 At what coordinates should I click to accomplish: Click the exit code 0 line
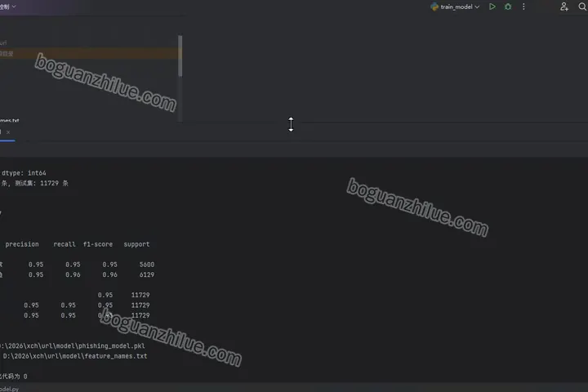point(14,376)
